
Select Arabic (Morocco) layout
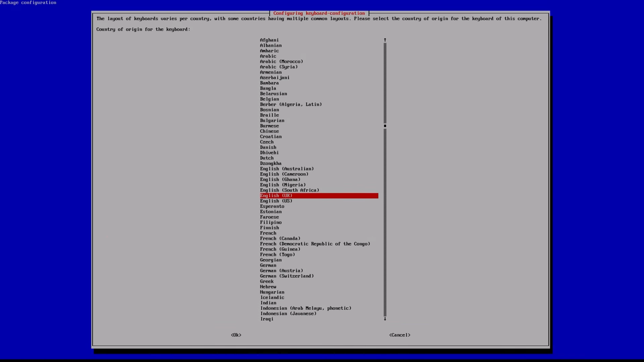tap(281, 61)
